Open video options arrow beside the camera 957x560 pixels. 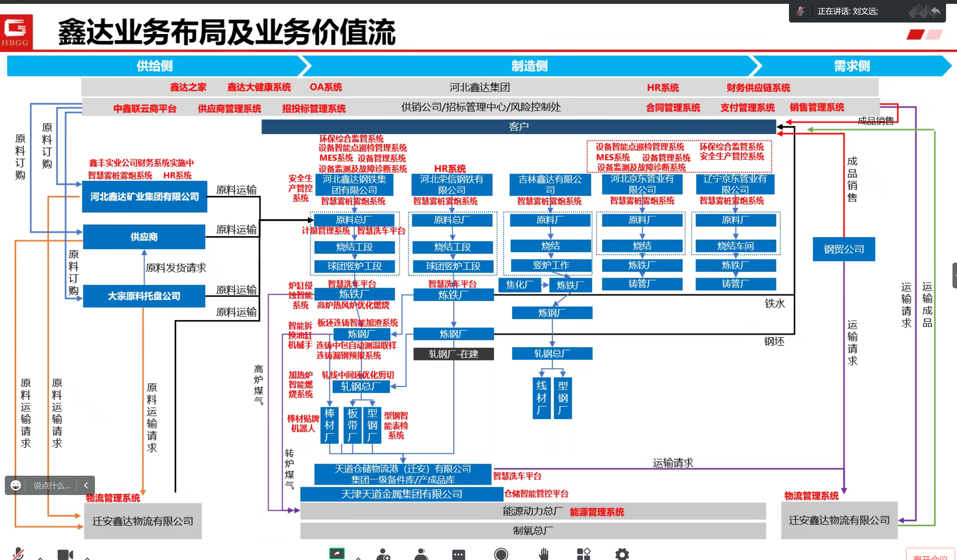(87, 558)
